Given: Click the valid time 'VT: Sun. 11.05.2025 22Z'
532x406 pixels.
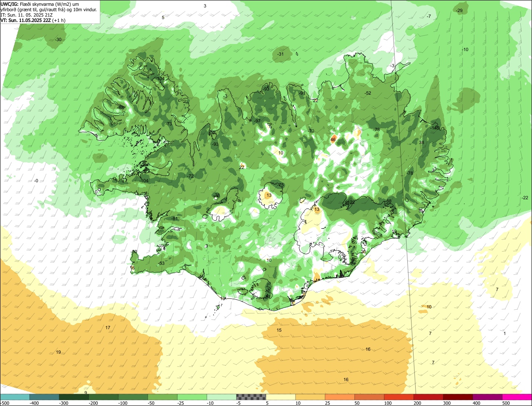Looking at the screenshot, I should pyautogui.click(x=26, y=20).
